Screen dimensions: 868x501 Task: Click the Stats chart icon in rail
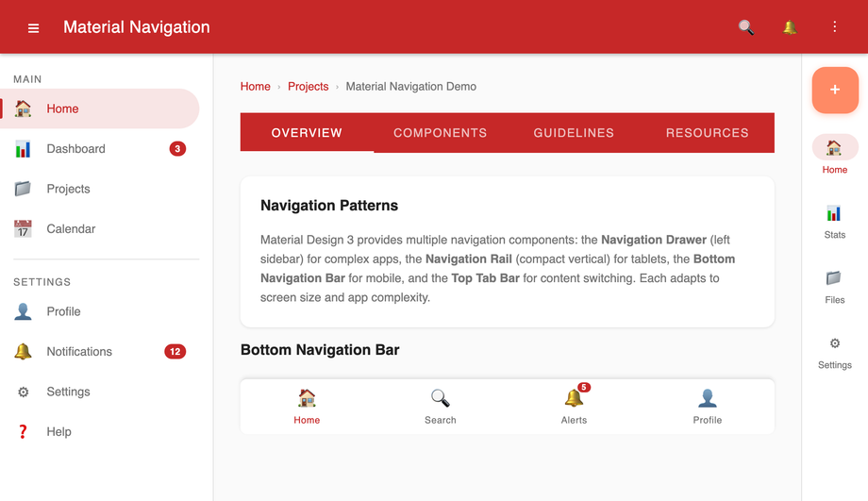coord(834,212)
